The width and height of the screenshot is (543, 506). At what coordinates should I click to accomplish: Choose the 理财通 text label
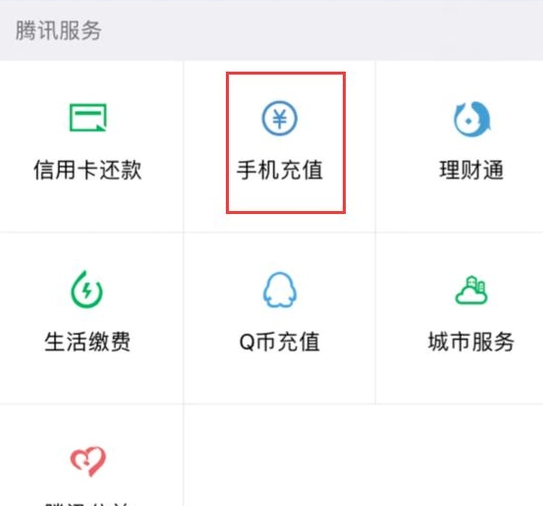tap(471, 170)
